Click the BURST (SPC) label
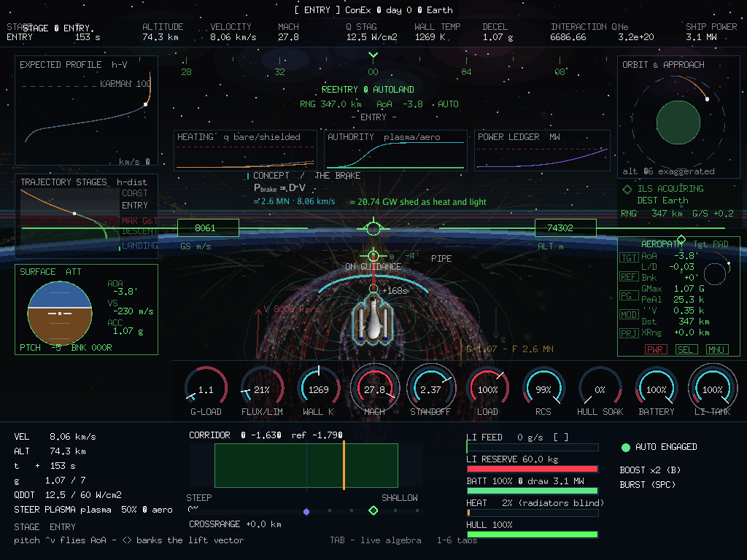Viewport: 747px width, 560px height. pyautogui.click(x=648, y=485)
